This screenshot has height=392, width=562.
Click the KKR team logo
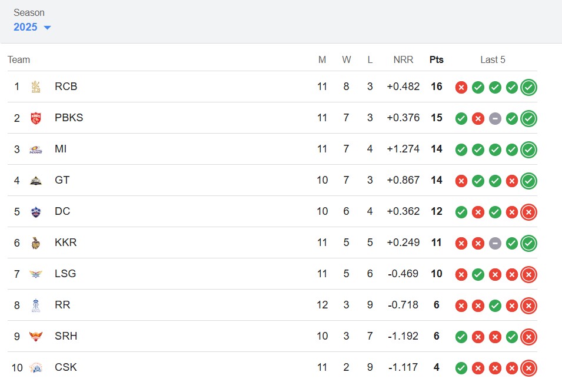click(35, 242)
